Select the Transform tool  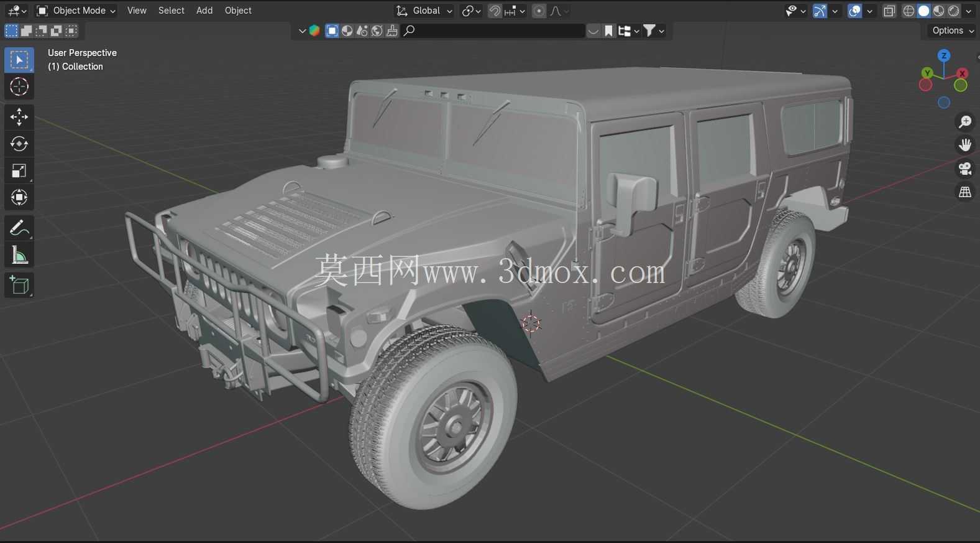19,198
